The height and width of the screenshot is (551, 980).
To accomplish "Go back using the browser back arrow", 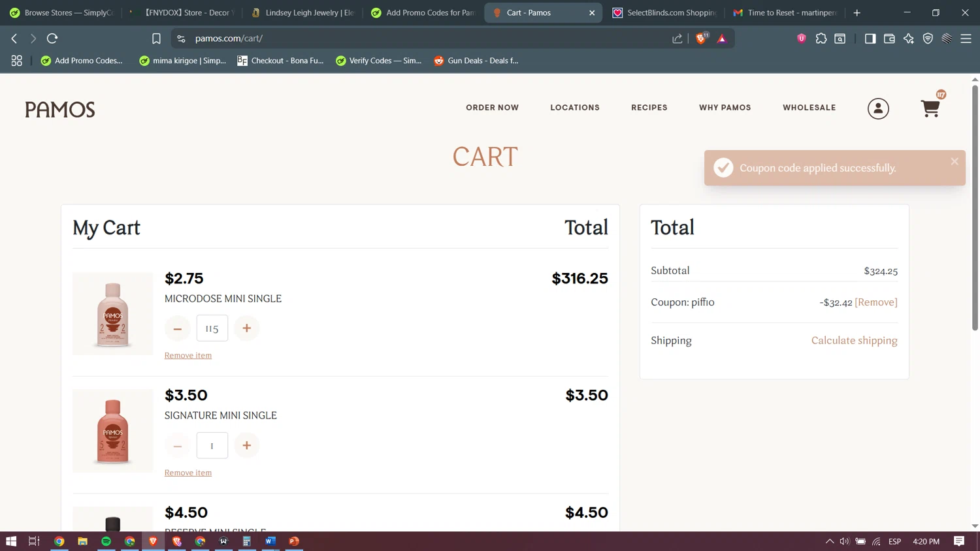I will click(x=14, y=39).
